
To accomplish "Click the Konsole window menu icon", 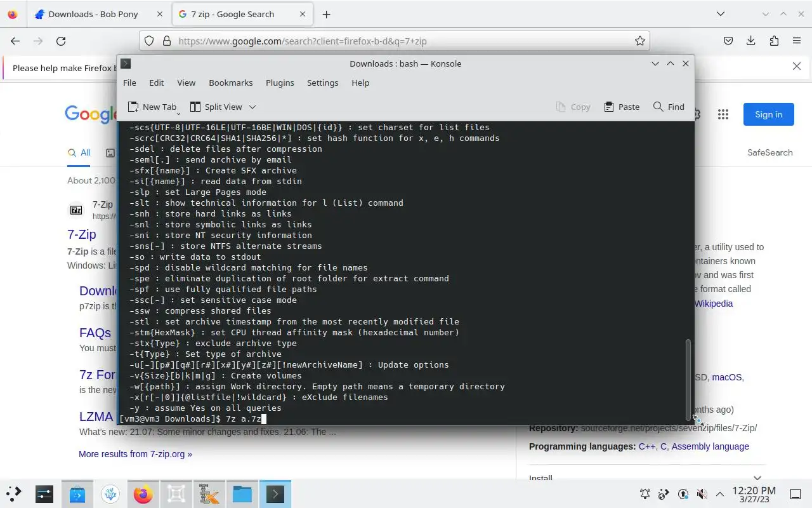I will coord(126,63).
